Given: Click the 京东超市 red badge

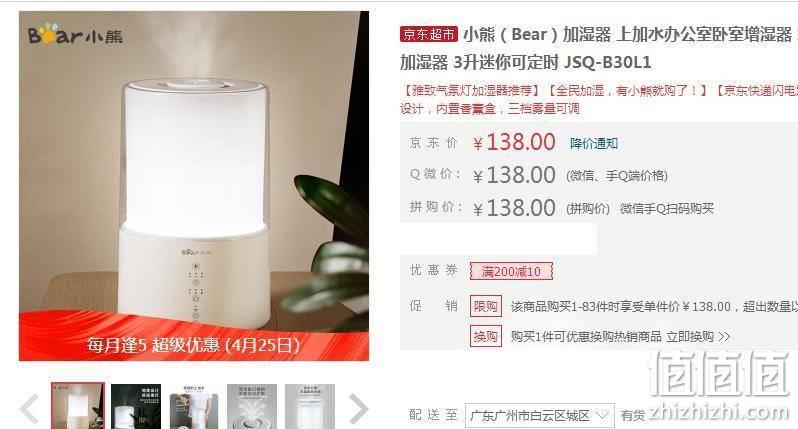Looking at the screenshot, I should tap(429, 34).
